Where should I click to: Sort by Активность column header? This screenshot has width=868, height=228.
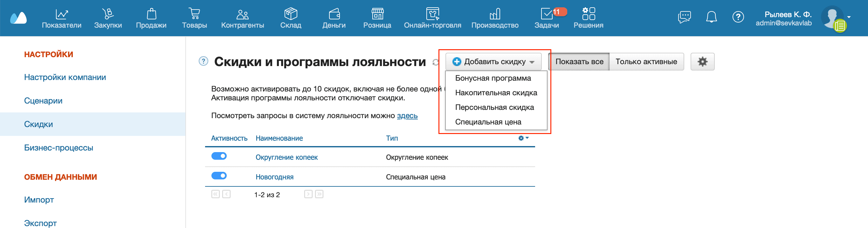(229, 138)
